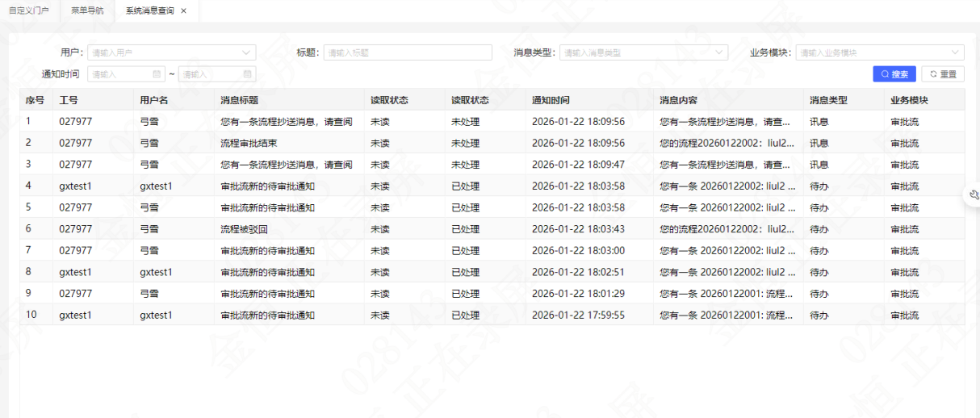Click 未读 status in row 1
The width and height of the screenshot is (980, 418).
pyautogui.click(x=379, y=122)
